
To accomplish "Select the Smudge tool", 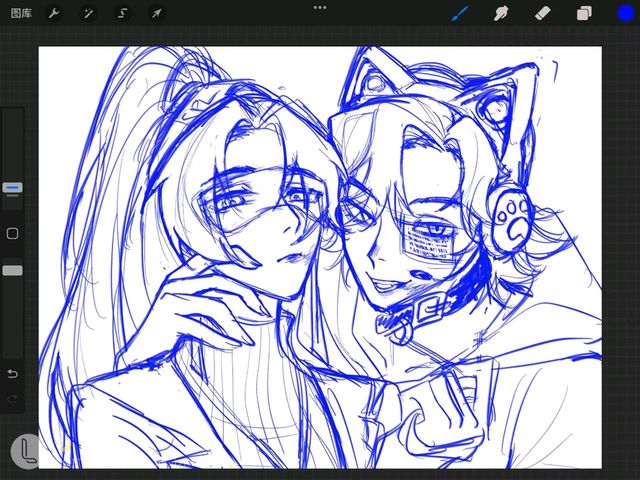I will point(503,14).
